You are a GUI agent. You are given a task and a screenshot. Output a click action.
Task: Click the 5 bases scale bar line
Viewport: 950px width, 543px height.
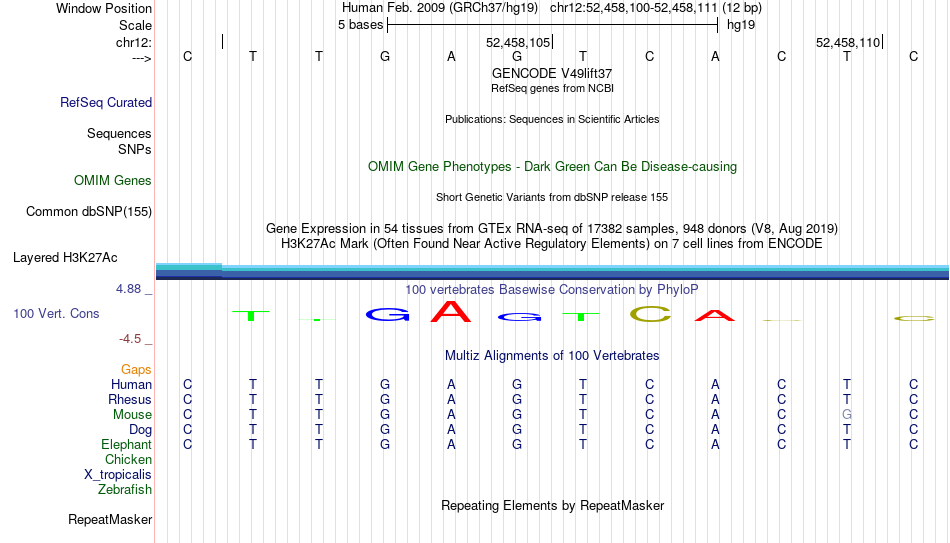coord(553,25)
